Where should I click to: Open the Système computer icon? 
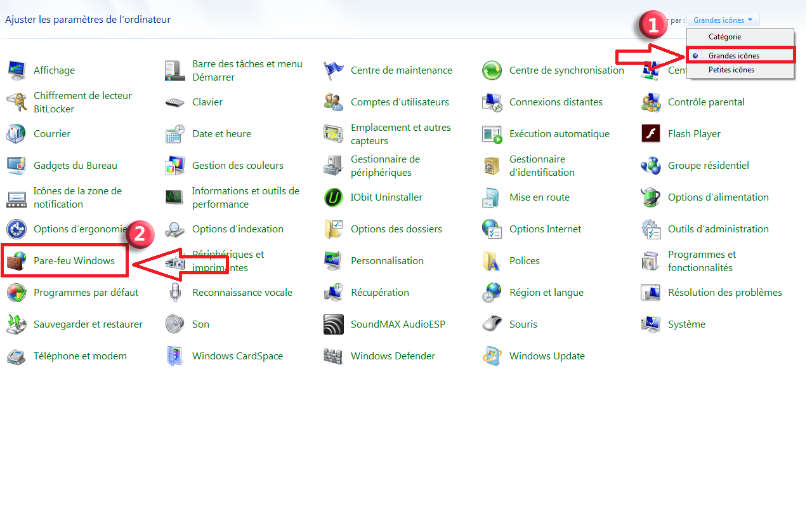pos(650,324)
